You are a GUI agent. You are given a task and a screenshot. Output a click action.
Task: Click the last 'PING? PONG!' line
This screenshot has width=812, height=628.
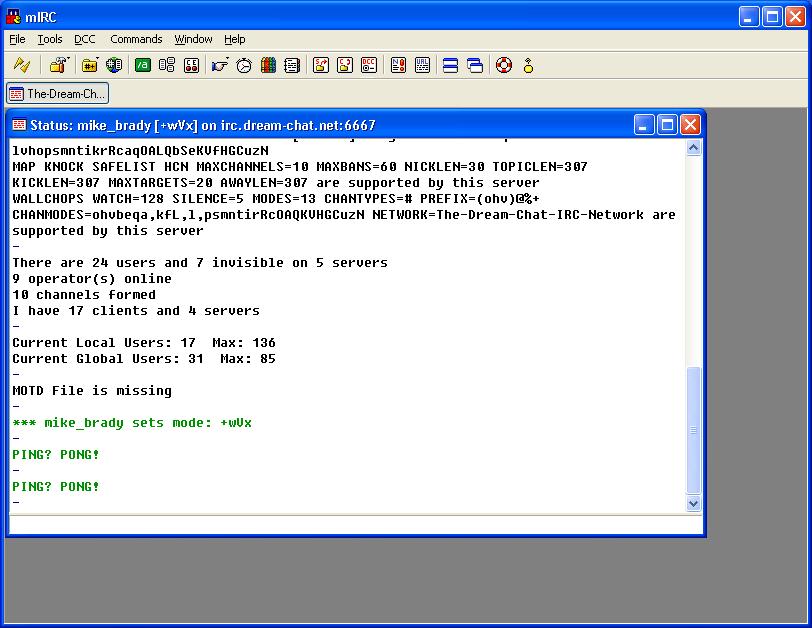(x=56, y=487)
